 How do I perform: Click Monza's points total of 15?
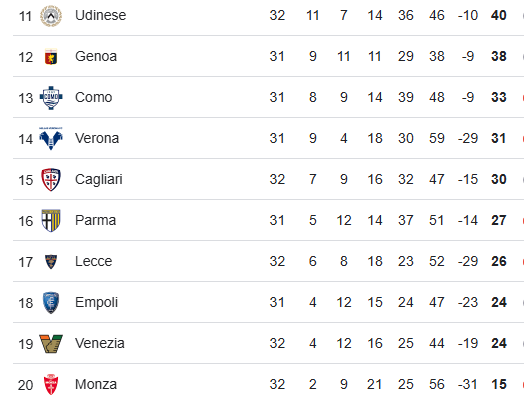tap(499, 384)
